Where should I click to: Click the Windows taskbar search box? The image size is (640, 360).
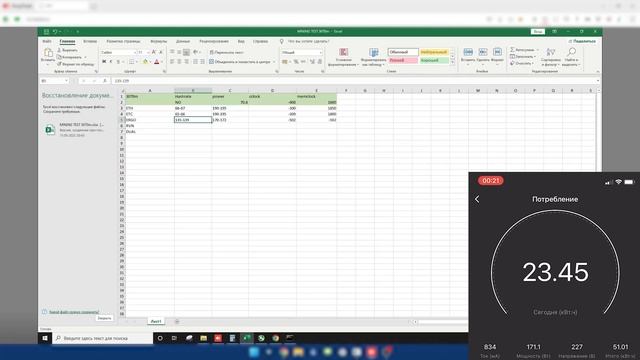(x=102, y=338)
